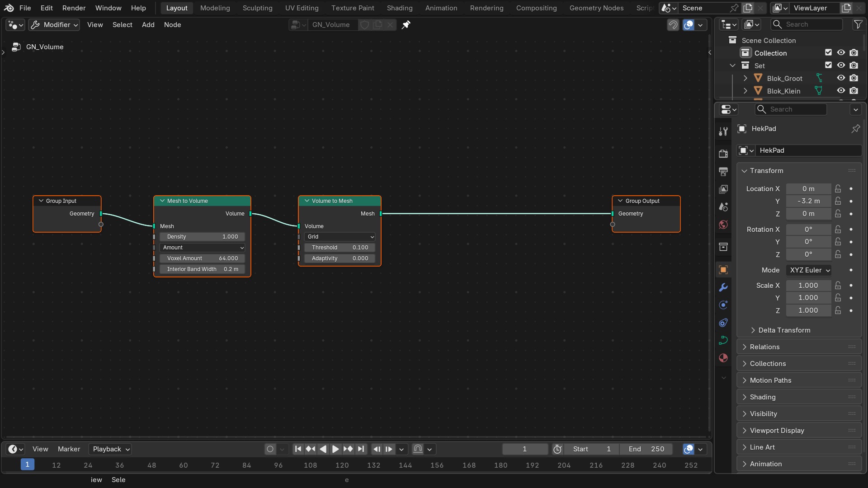
Task: Toggle the node editor overlays button
Action: pyautogui.click(x=689, y=25)
